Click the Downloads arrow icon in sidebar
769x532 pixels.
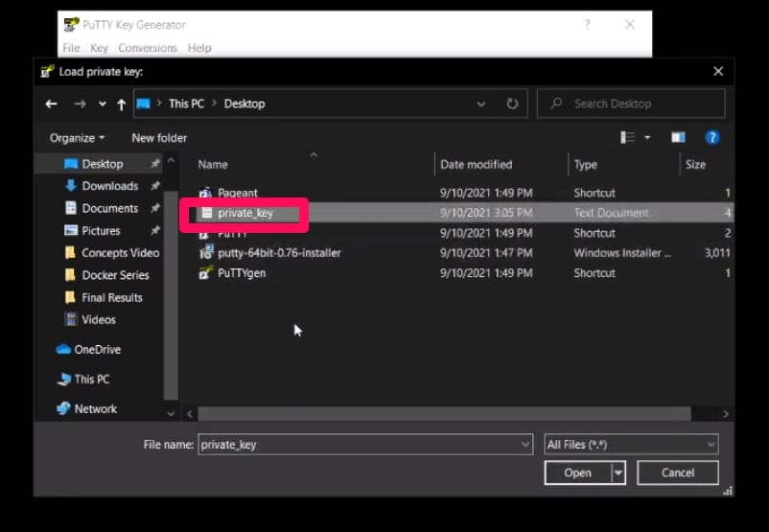pyautogui.click(x=71, y=185)
